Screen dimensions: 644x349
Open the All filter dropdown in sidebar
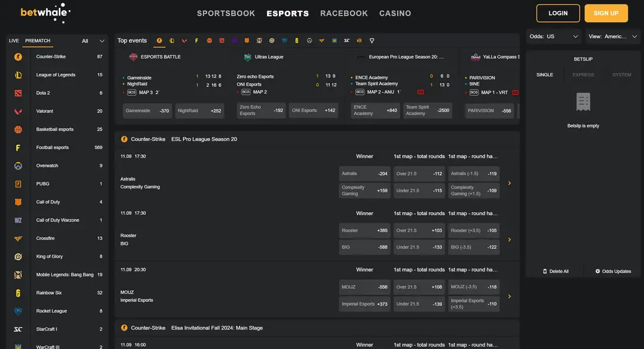(x=93, y=40)
